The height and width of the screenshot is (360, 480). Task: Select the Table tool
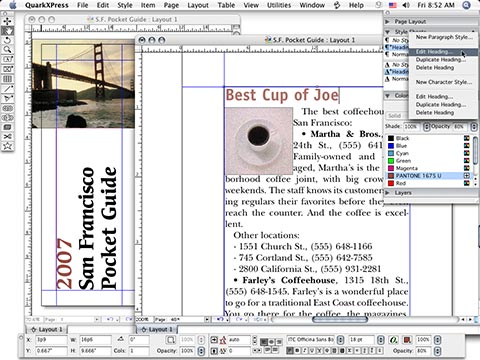tap(7, 79)
